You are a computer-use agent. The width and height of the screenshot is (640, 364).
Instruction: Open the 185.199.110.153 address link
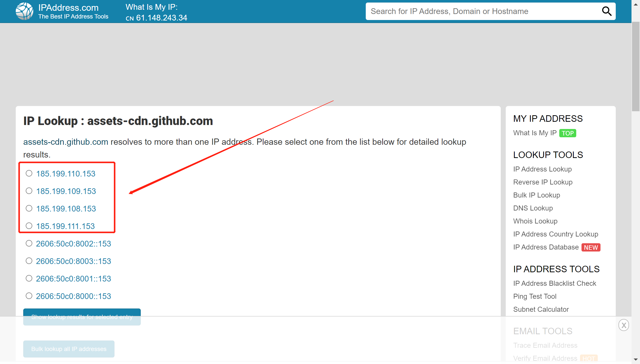tap(66, 174)
